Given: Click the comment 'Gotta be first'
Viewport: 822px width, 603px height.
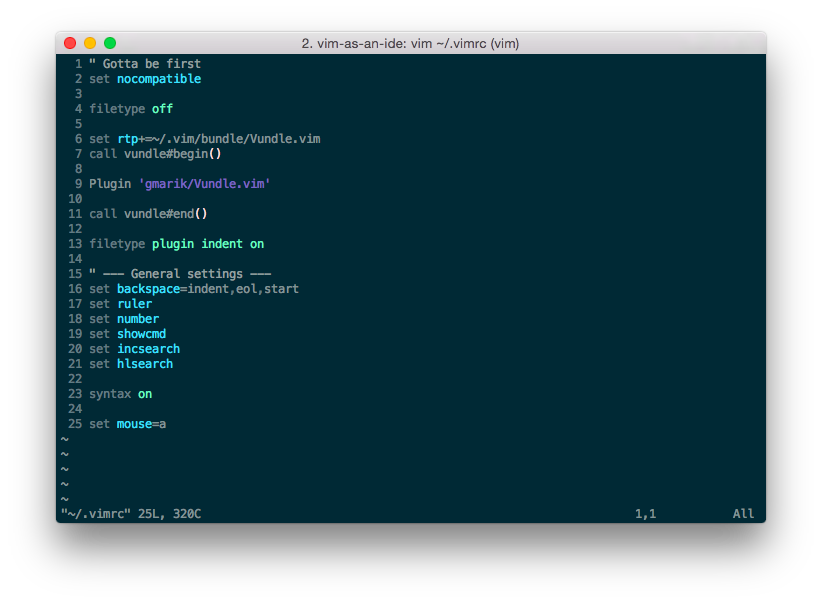Looking at the screenshot, I should tap(152, 64).
